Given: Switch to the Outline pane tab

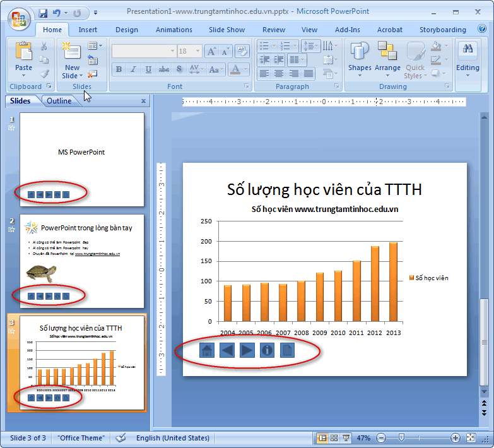Looking at the screenshot, I should (59, 101).
